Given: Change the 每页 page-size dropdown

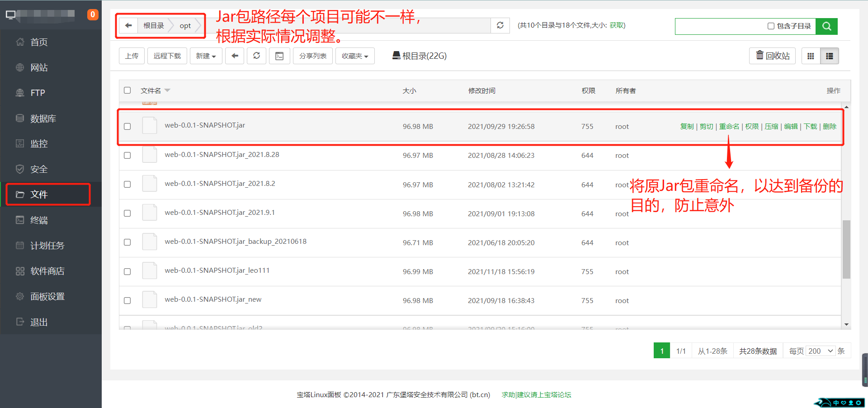Looking at the screenshot, I should click(x=820, y=351).
